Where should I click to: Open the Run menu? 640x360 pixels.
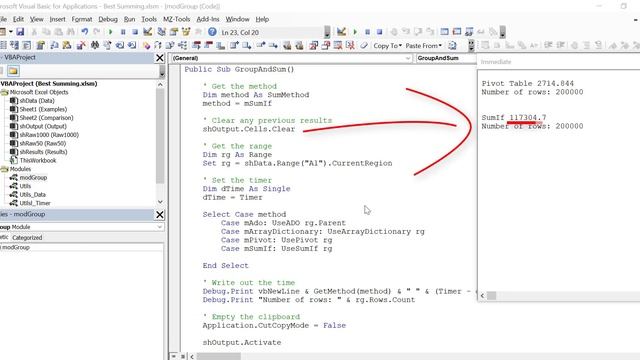point(129,19)
